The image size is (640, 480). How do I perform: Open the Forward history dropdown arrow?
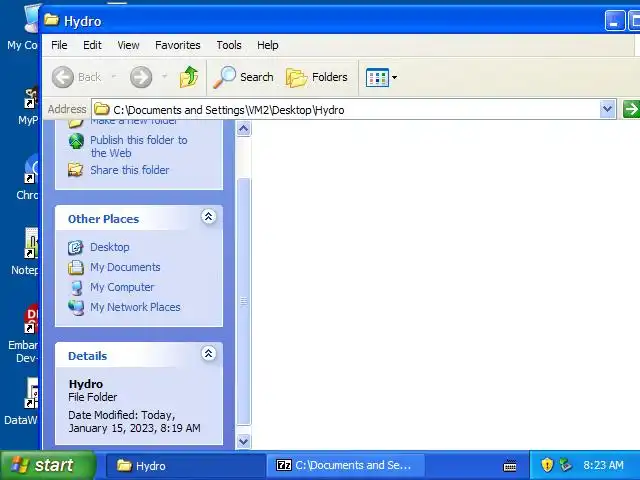(x=164, y=76)
